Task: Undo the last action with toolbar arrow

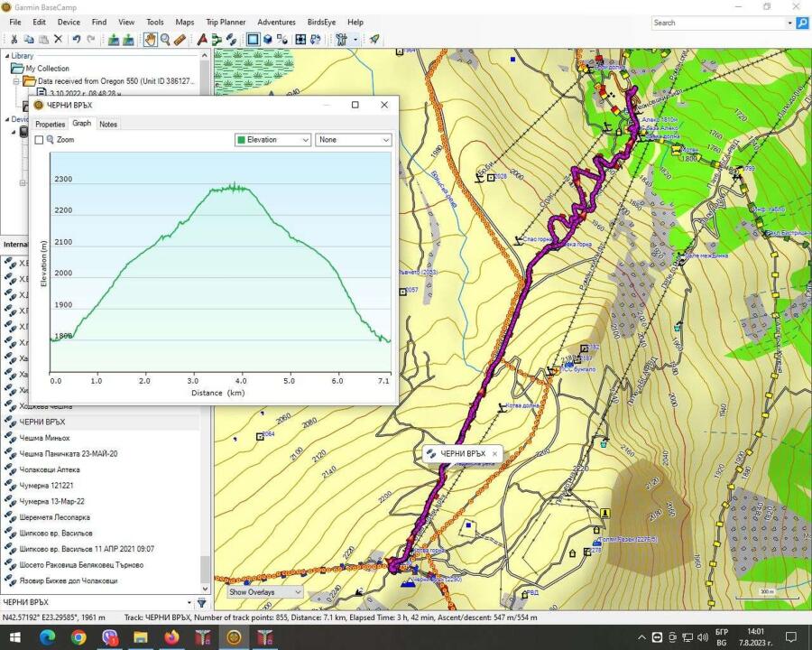Action: [x=77, y=40]
